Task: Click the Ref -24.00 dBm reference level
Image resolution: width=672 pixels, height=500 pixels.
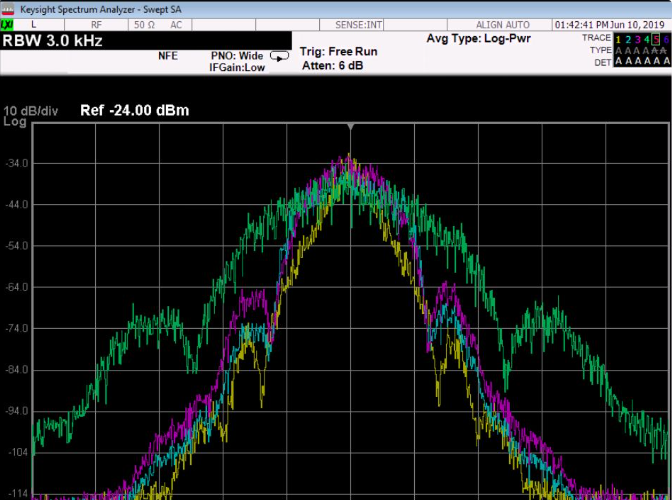Action: pyautogui.click(x=134, y=110)
